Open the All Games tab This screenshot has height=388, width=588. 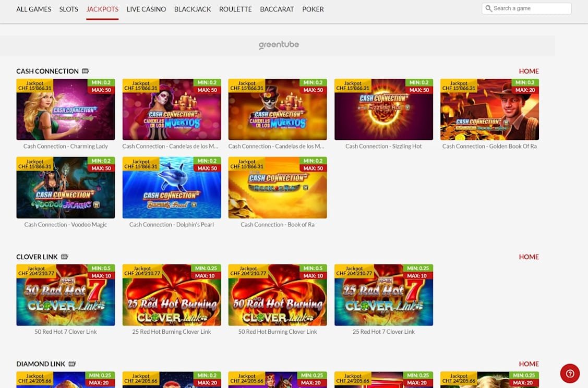pyautogui.click(x=34, y=9)
